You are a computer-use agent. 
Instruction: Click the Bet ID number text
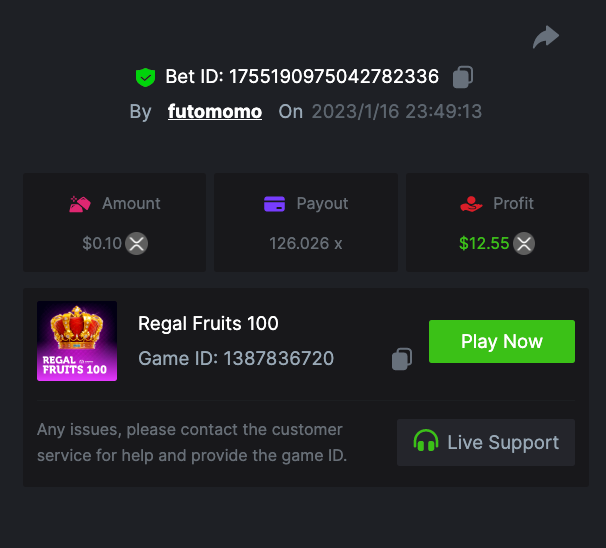[334, 77]
